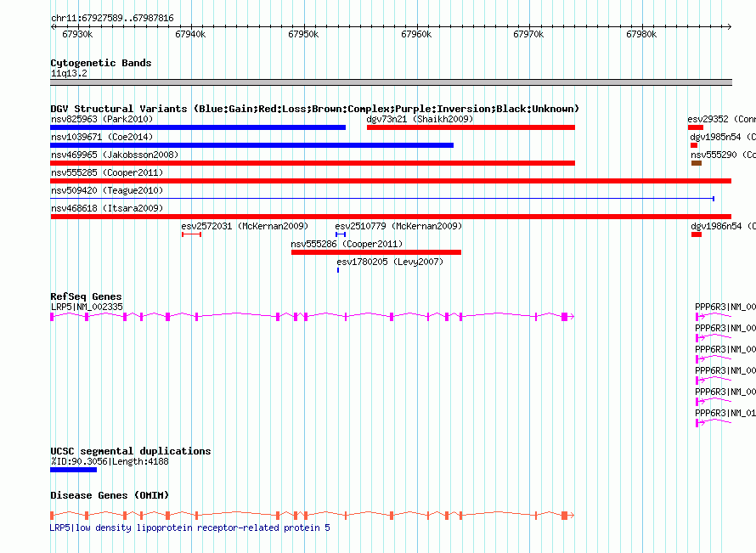The image size is (756, 553).
Task: Click the nsv469965 (Jakobsson2008) red bar
Action: [x=313, y=163]
